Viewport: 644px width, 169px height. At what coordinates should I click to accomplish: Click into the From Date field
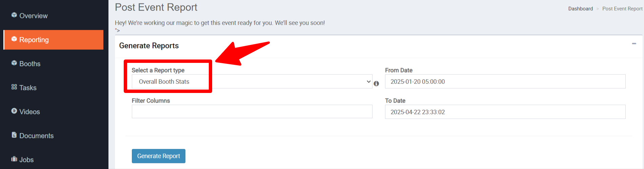[x=505, y=81]
